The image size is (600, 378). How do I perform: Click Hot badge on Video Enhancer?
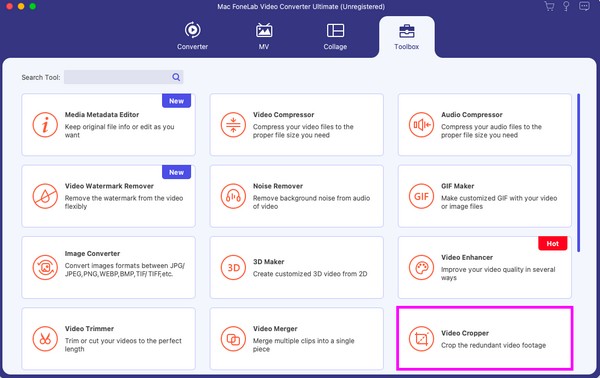pyautogui.click(x=553, y=243)
